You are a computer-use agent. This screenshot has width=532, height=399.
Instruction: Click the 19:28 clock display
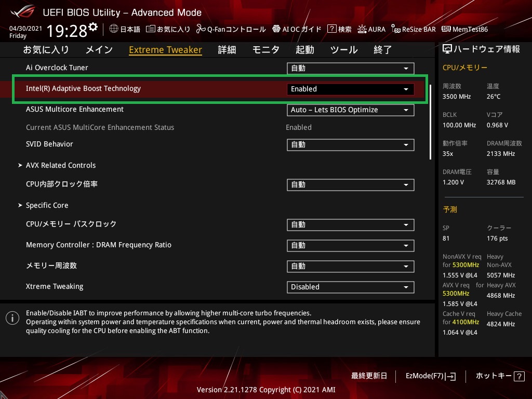67,31
